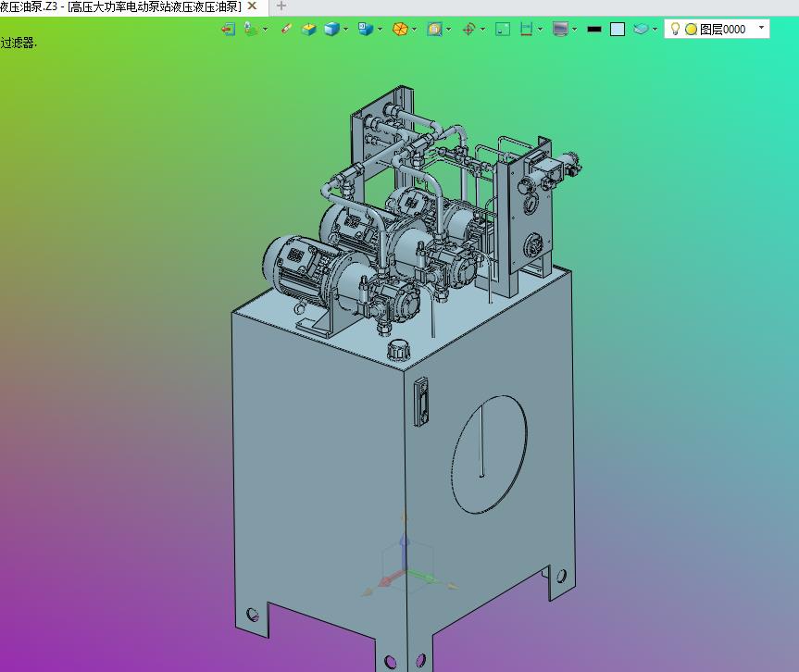Click the red crosshair target icon
The image size is (799, 672).
468,29
